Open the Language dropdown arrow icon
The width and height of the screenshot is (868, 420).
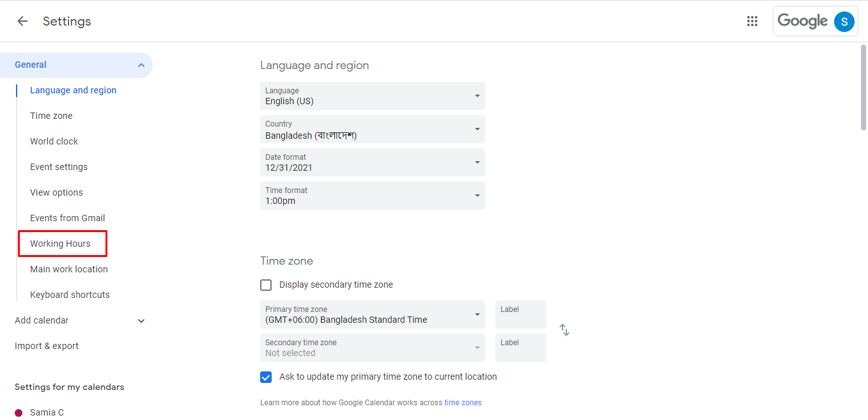coord(476,96)
